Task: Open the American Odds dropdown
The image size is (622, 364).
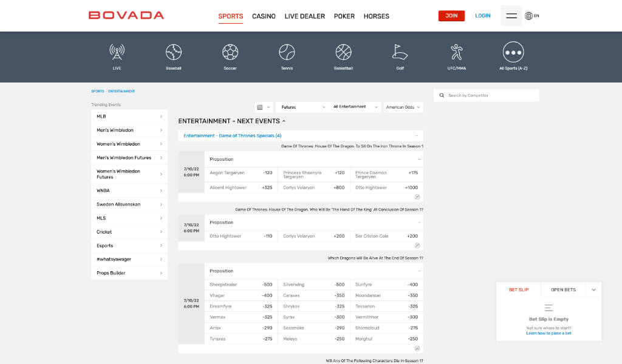Action: coord(403,107)
